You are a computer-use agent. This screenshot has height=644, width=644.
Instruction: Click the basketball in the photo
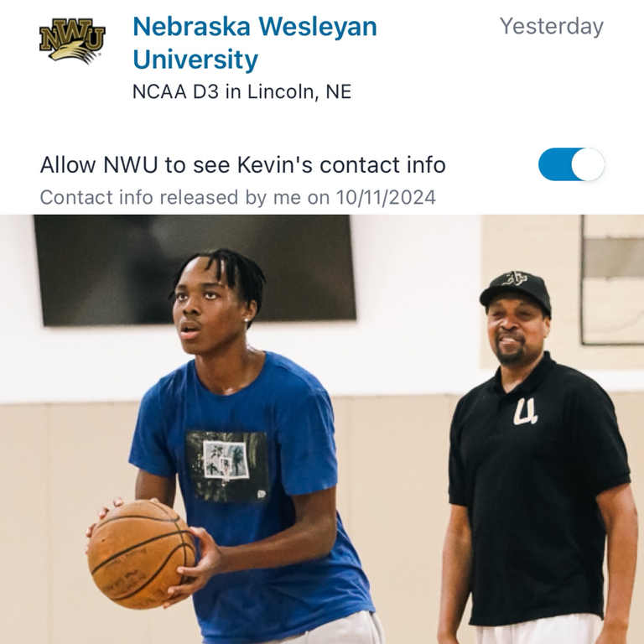pyautogui.click(x=141, y=554)
